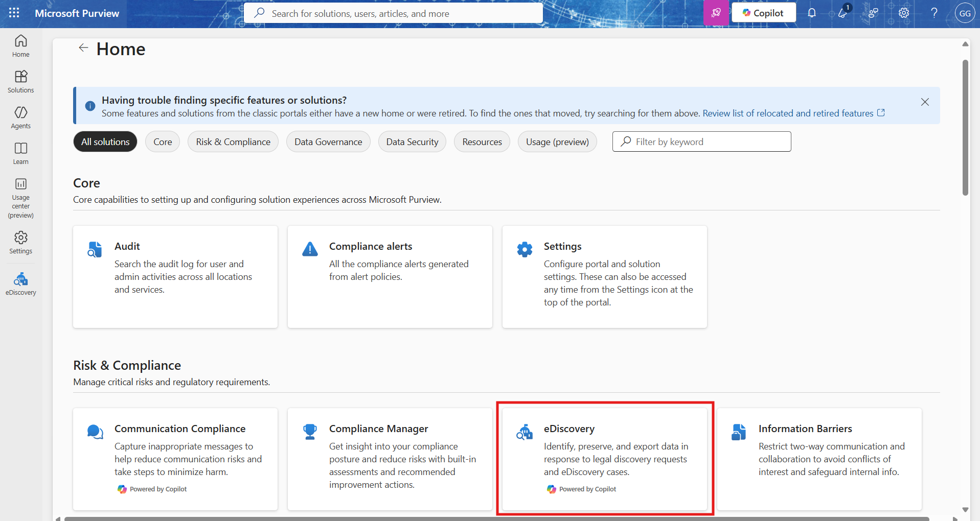Click the vertical scrollbar thumb
This screenshot has width=980, height=521.
[x=965, y=128]
